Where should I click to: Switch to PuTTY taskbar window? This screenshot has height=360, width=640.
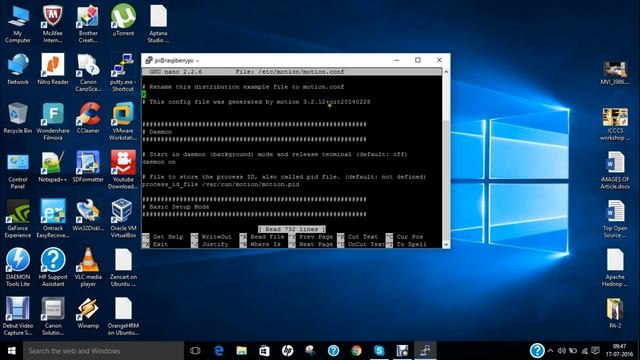pyautogui.click(x=425, y=351)
